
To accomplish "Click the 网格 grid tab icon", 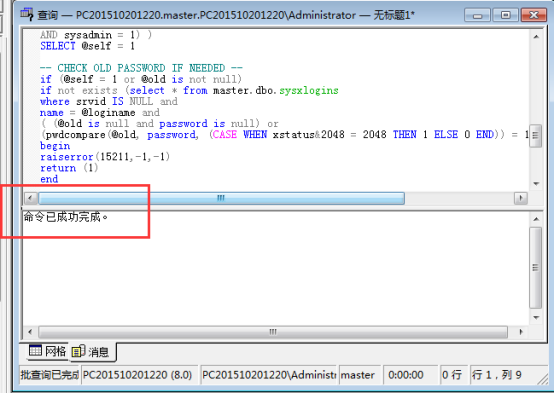I will 35,351.
